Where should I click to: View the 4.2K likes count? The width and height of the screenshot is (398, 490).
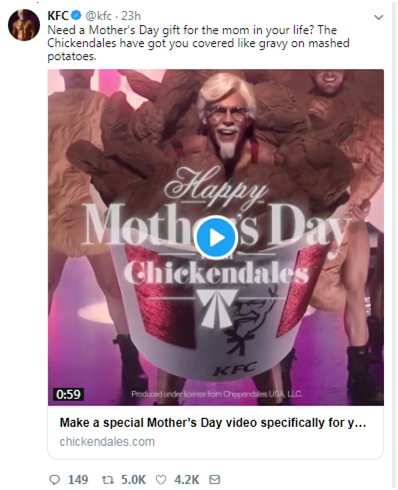coord(187,480)
